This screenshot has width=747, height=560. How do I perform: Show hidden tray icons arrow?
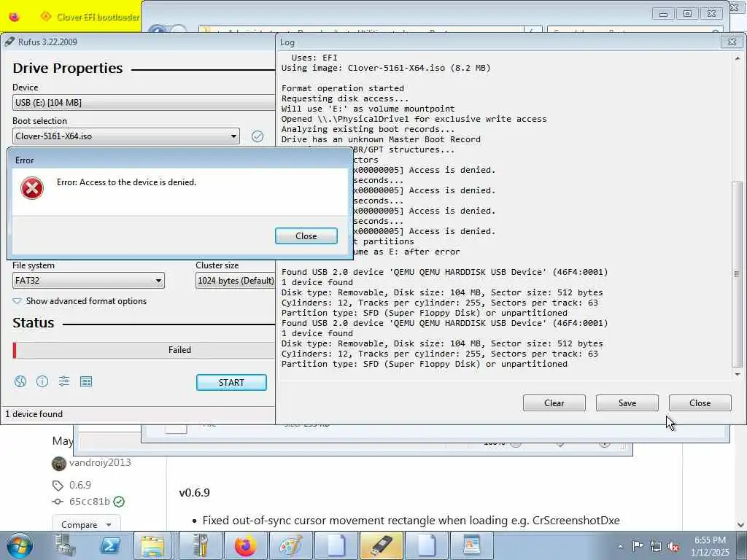pyautogui.click(x=620, y=547)
